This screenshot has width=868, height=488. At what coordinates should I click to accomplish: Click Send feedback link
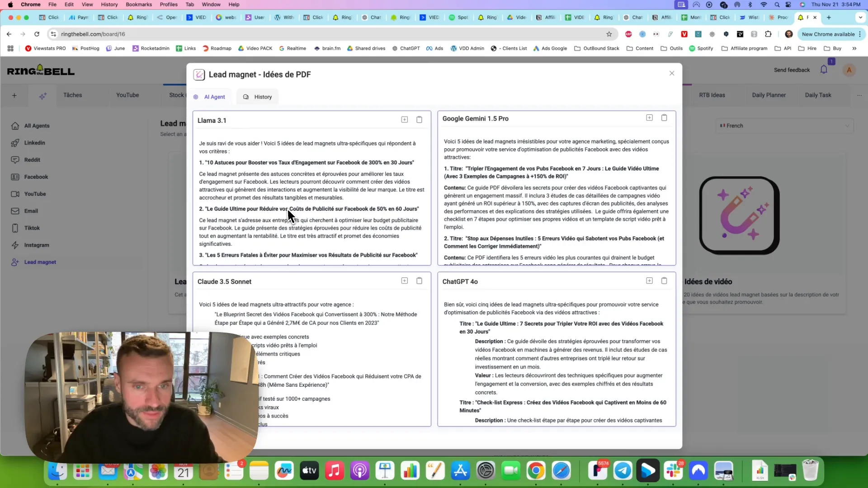pyautogui.click(x=792, y=70)
